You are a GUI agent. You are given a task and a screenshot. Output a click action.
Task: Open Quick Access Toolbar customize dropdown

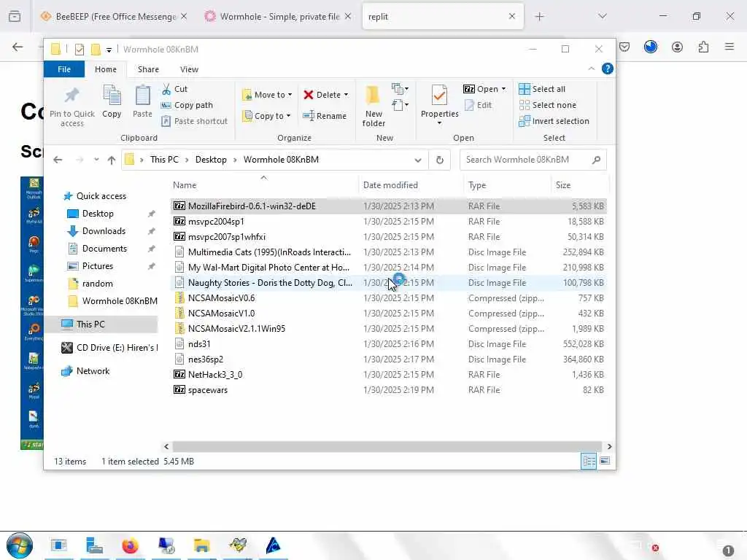click(109, 50)
